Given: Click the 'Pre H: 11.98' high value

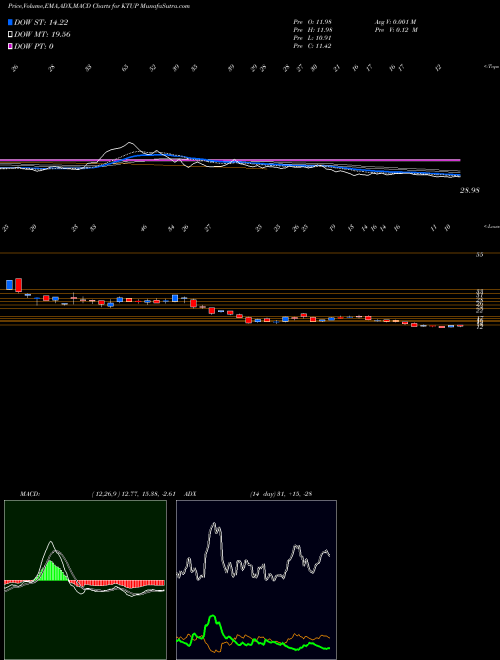Looking at the screenshot, I should click(x=313, y=30).
